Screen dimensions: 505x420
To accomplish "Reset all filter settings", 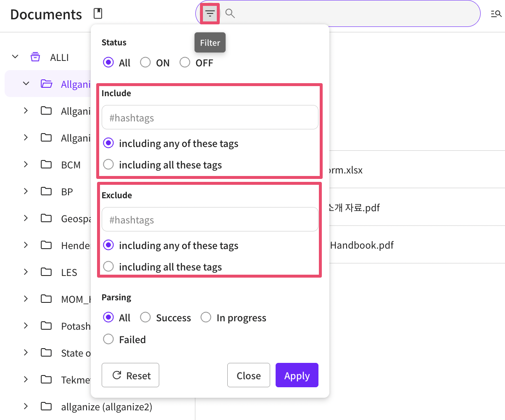I will [x=130, y=375].
